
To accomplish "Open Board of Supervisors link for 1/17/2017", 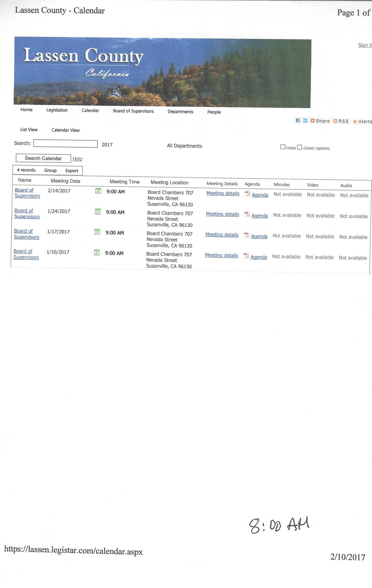I will click(26, 234).
